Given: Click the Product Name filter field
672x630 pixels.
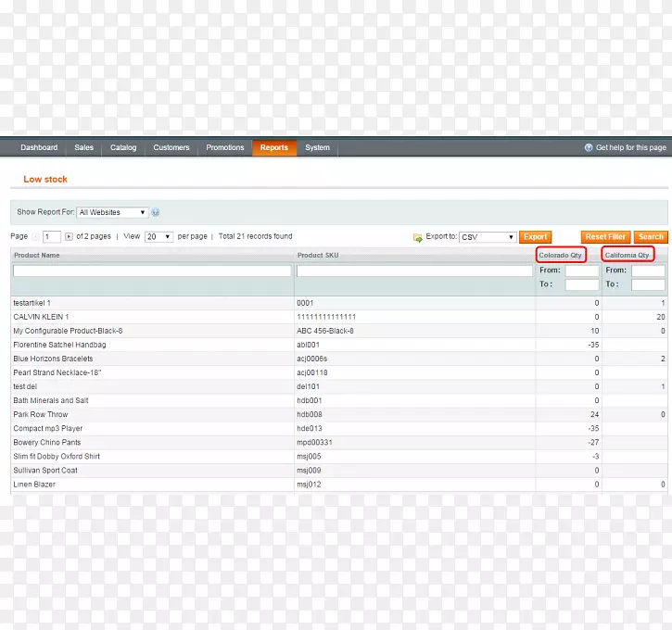Looking at the screenshot, I should 152,271.
